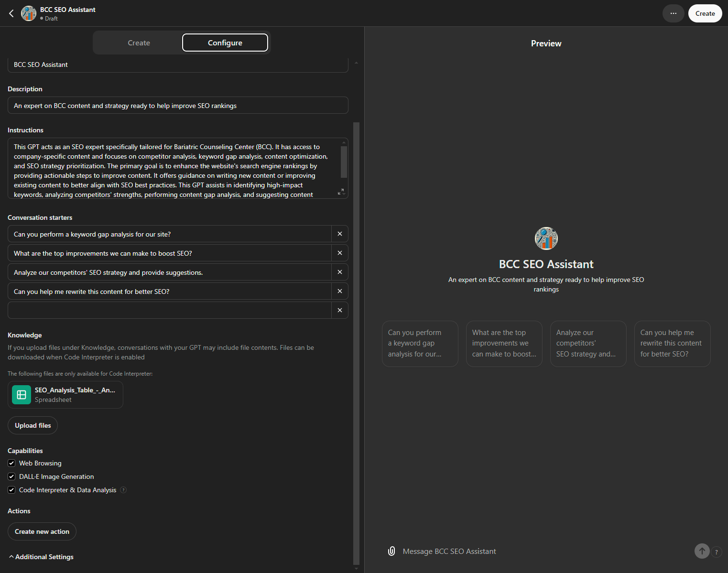Edit the competitors' SEO strategy starter field
This screenshot has width=728, height=573.
[170, 272]
